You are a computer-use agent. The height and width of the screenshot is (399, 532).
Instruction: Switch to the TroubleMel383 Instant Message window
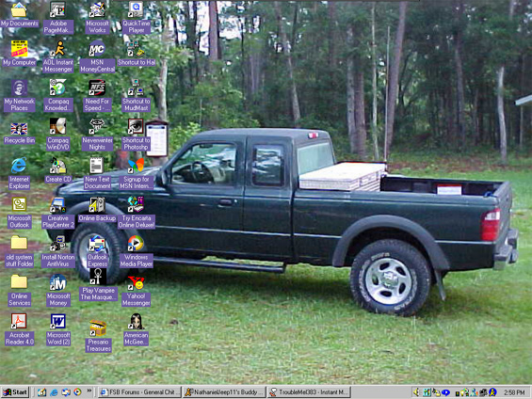pyautogui.click(x=309, y=392)
